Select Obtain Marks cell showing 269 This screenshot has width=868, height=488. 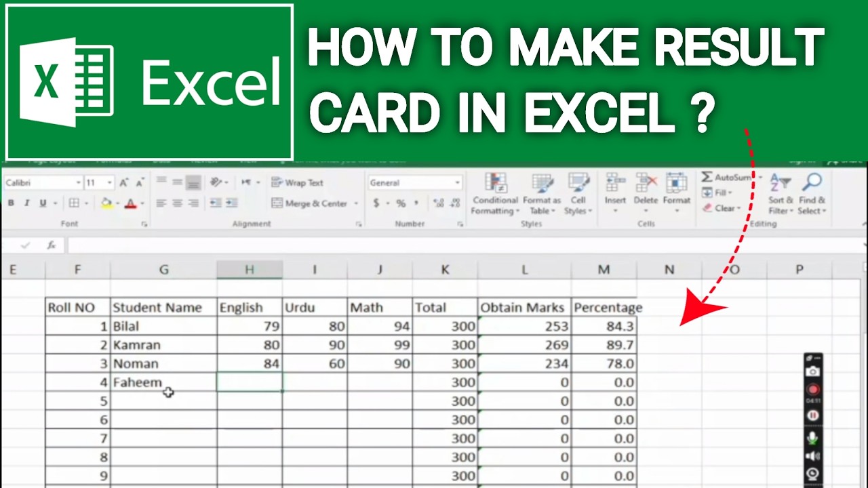pyautogui.click(x=525, y=345)
